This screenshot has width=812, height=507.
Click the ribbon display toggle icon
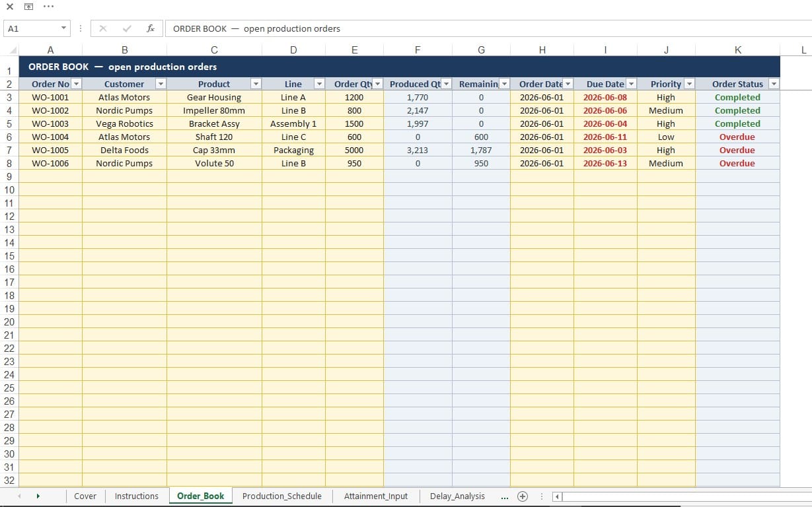[28, 7]
